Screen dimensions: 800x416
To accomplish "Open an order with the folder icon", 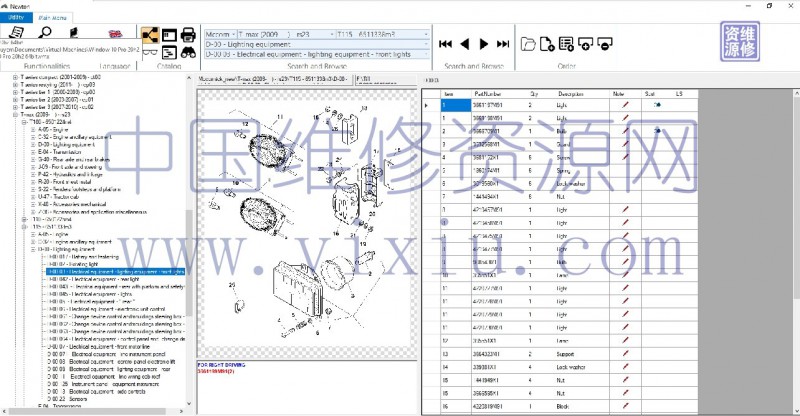I will click(528, 44).
